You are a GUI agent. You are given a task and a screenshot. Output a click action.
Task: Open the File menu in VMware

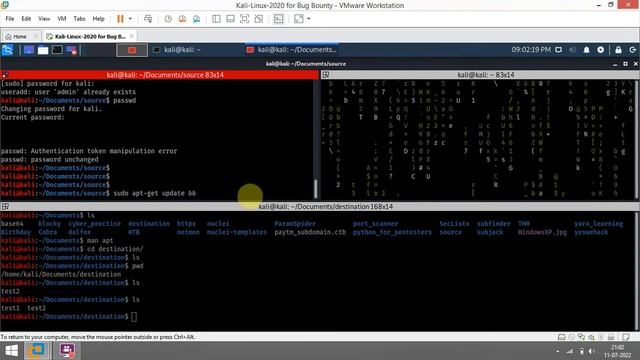click(x=10, y=19)
